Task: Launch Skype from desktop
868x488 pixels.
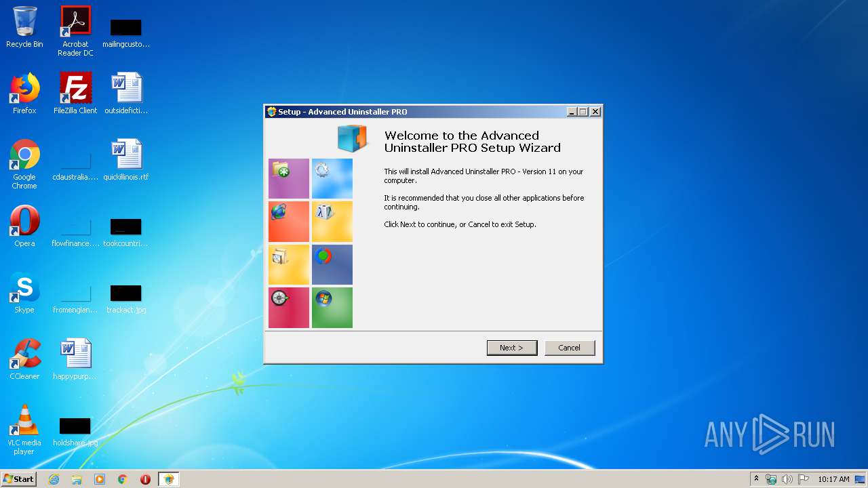Action: 24,293
